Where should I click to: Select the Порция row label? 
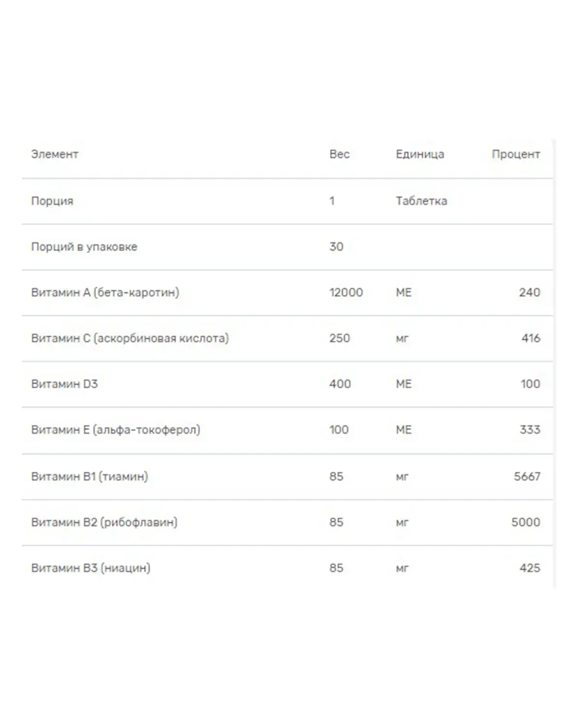click(52, 201)
